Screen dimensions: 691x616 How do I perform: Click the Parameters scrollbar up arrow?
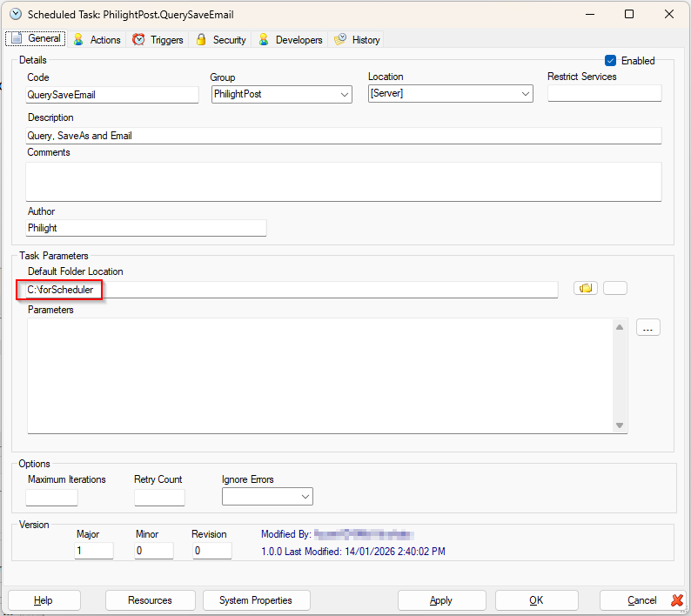[x=620, y=327]
